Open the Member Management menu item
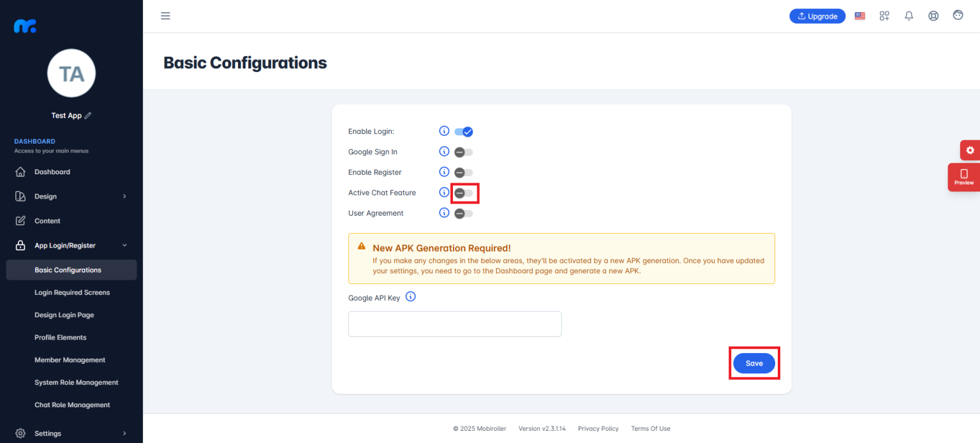Viewport: 980px width, 443px height. pos(70,359)
